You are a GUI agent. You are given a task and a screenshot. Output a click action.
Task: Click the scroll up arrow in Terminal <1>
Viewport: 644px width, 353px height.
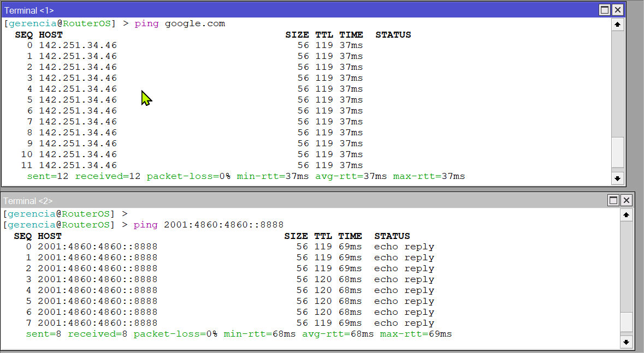[617, 24]
